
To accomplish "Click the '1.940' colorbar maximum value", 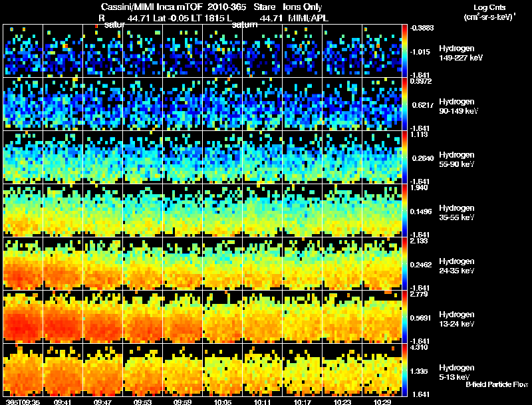I will [x=419, y=188].
